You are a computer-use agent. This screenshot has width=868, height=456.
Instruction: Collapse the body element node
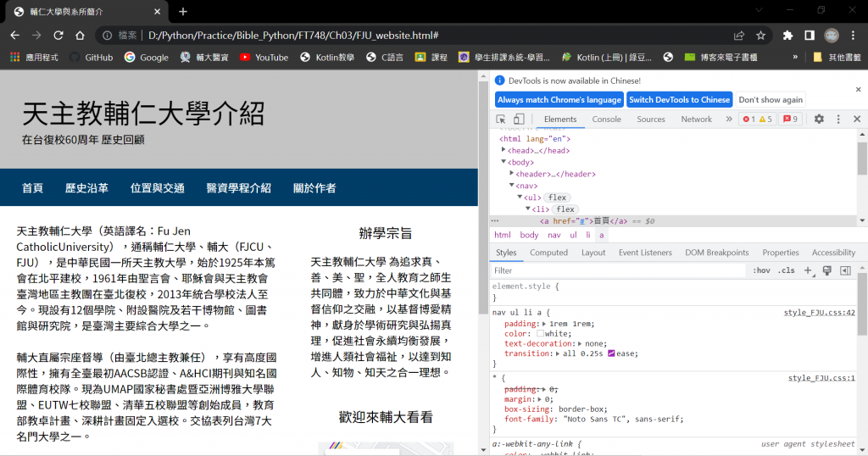[x=504, y=162]
